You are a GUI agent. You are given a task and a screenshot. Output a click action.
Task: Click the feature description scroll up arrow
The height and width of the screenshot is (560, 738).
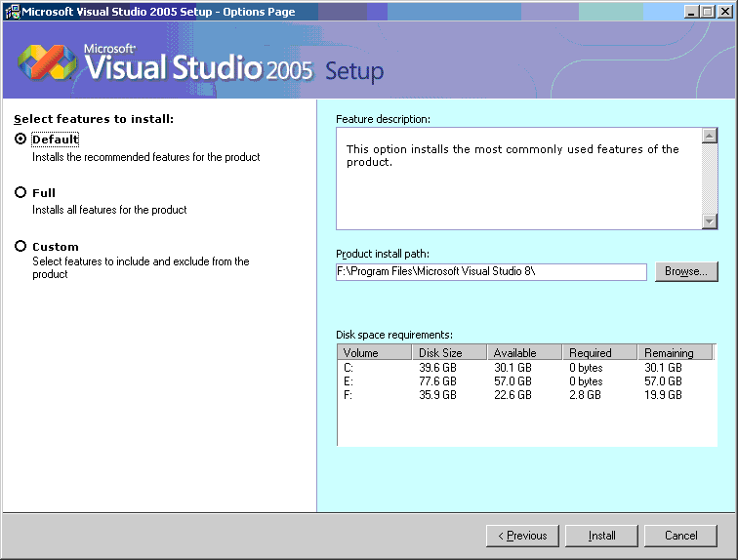(710, 136)
